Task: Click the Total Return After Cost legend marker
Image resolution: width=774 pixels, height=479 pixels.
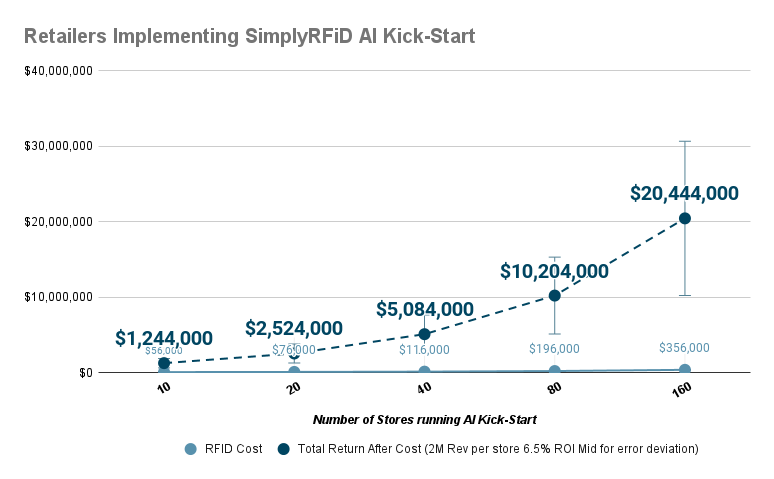Action: click(284, 449)
